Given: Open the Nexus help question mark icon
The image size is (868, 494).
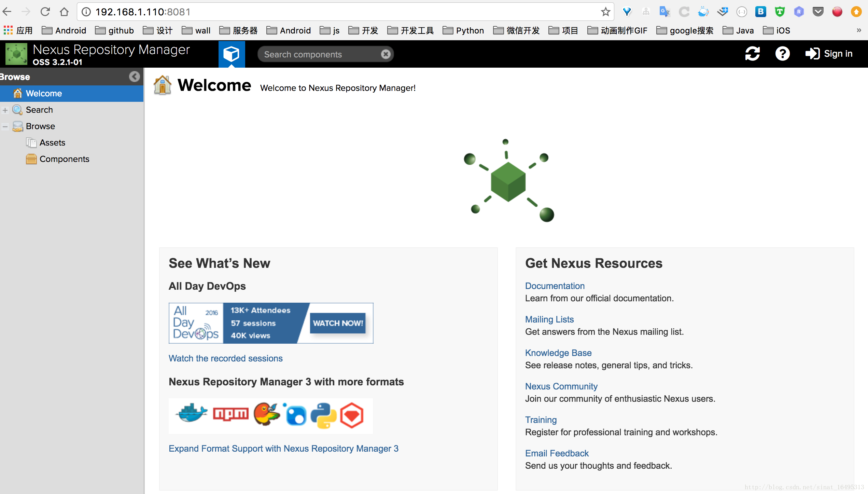Looking at the screenshot, I should (782, 54).
